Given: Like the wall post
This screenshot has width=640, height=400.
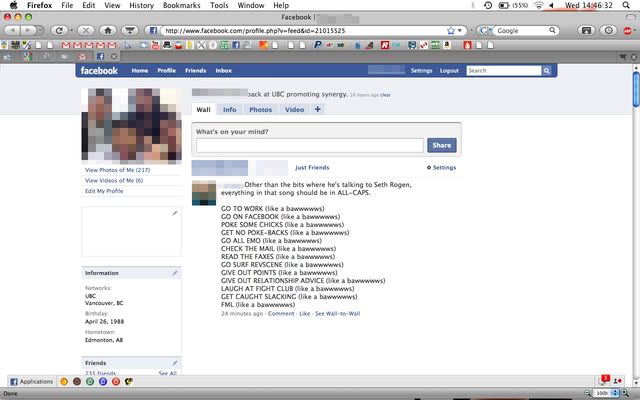Looking at the screenshot, I should pos(304,313).
